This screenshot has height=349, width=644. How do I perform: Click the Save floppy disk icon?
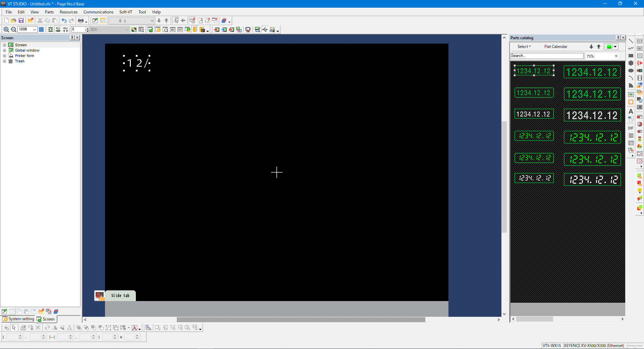click(21, 21)
